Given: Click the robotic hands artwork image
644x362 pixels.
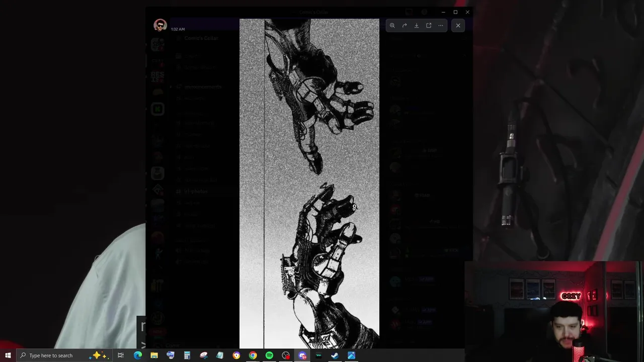Looking at the screenshot, I should [309, 184].
